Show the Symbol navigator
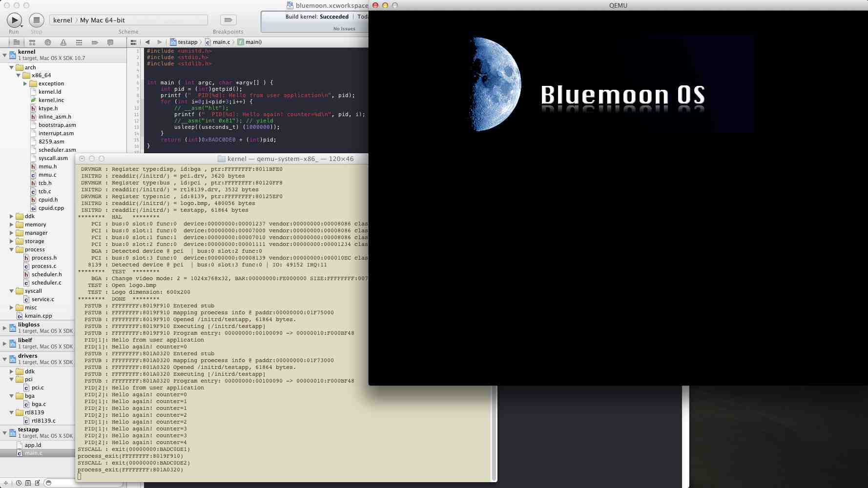 32,42
